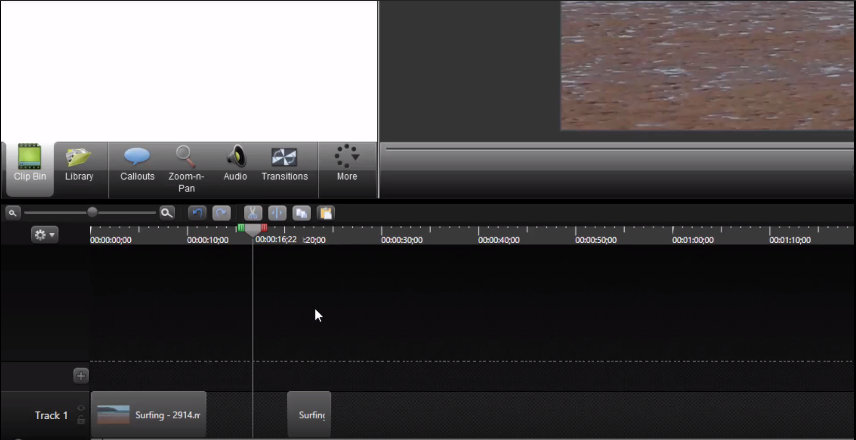This screenshot has width=856, height=440.
Task: Undo the last edit
Action: (197, 213)
